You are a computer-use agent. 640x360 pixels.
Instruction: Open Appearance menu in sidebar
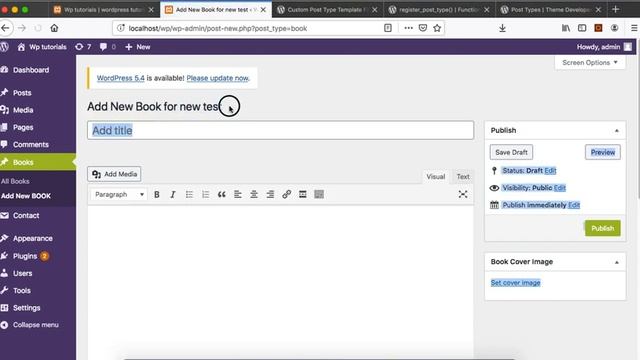tap(32, 238)
